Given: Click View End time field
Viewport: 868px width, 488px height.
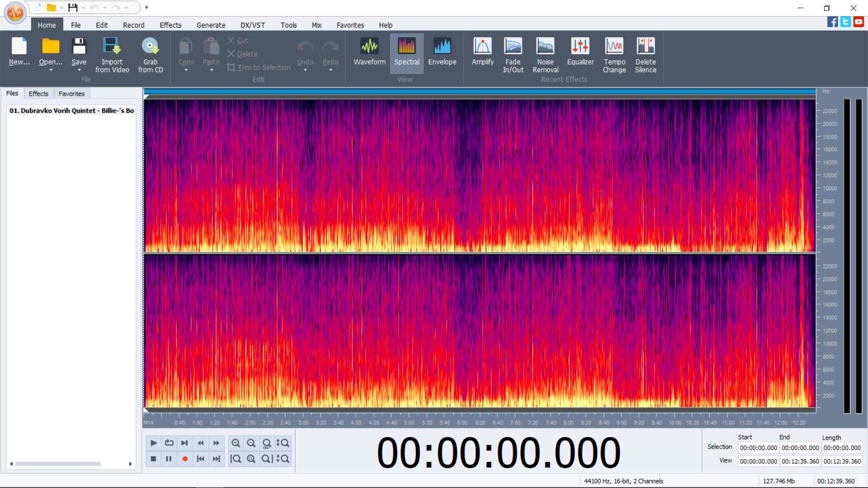Looking at the screenshot, I should [x=800, y=461].
